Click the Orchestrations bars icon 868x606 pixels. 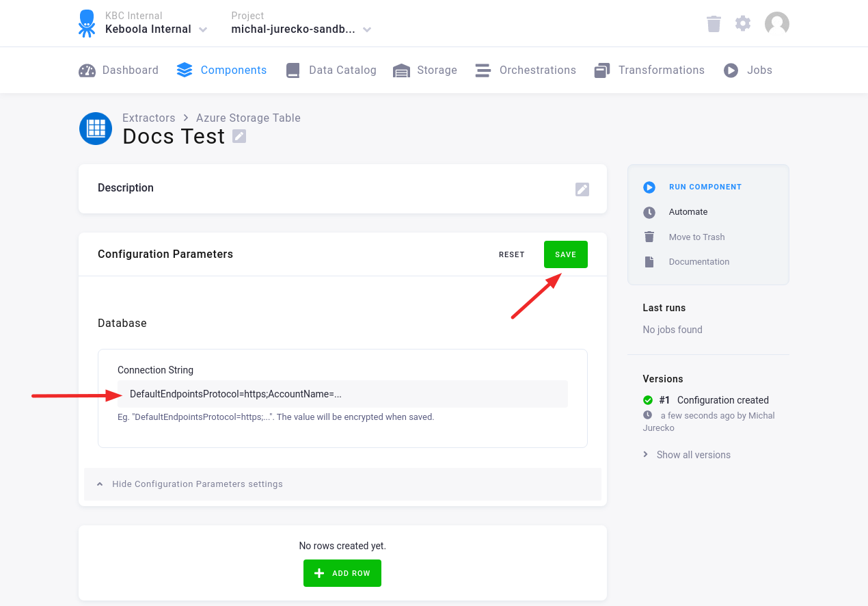click(x=483, y=70)
